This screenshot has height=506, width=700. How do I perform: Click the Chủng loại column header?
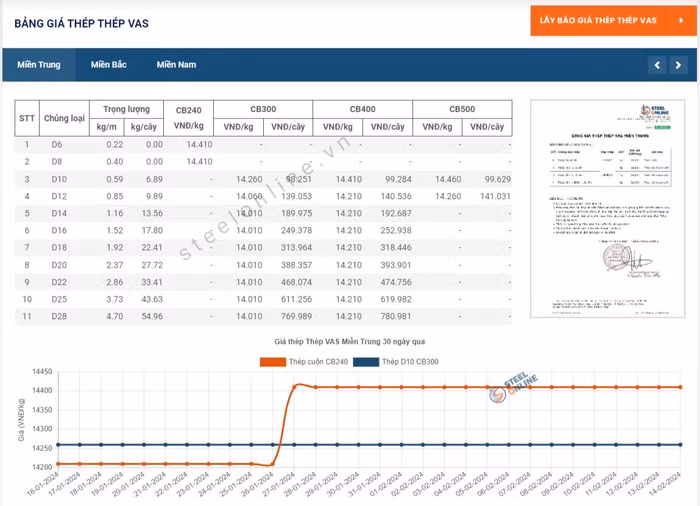[x=64, y=118]
